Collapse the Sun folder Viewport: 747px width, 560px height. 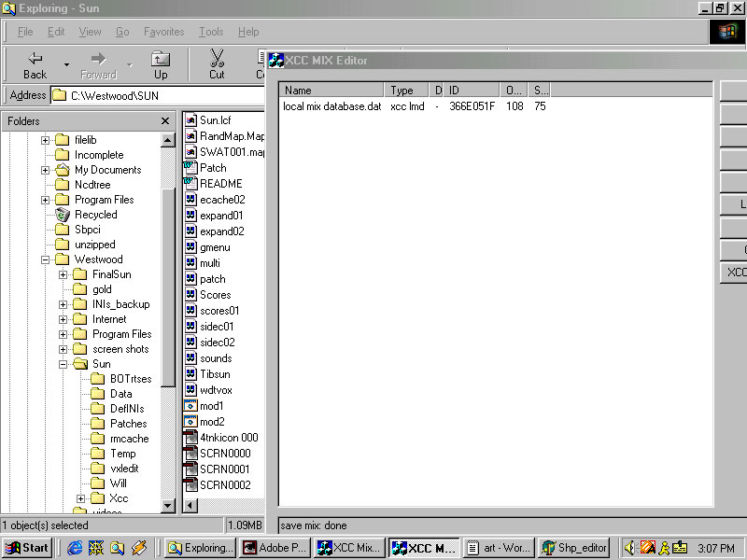coord(63,364)
